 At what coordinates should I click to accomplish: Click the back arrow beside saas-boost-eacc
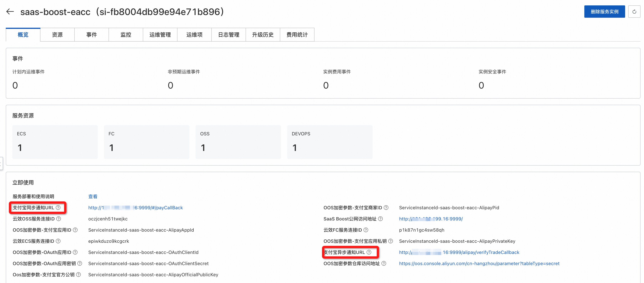tap(10, 12)
